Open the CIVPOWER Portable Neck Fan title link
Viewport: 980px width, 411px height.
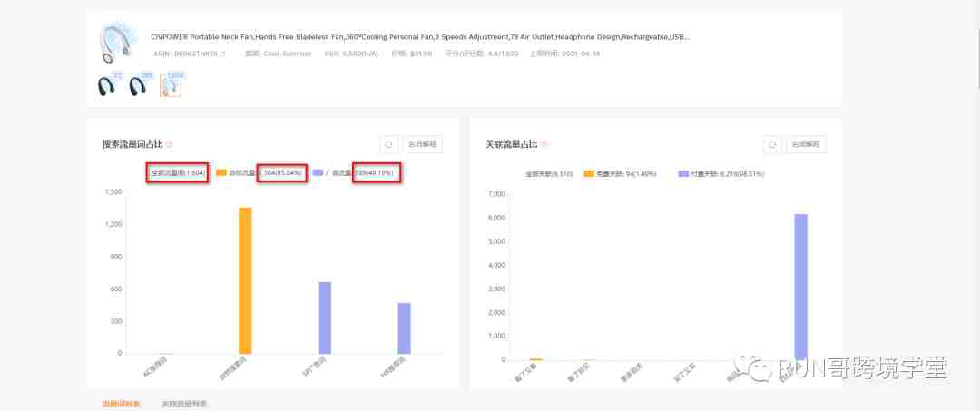coord(419,37)
